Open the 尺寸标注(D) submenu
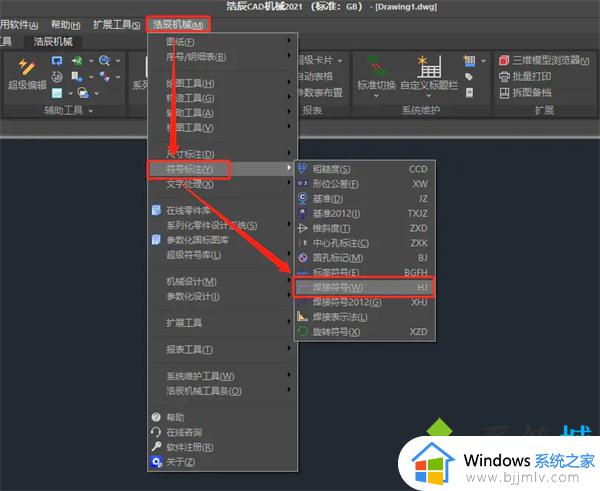 222,154
